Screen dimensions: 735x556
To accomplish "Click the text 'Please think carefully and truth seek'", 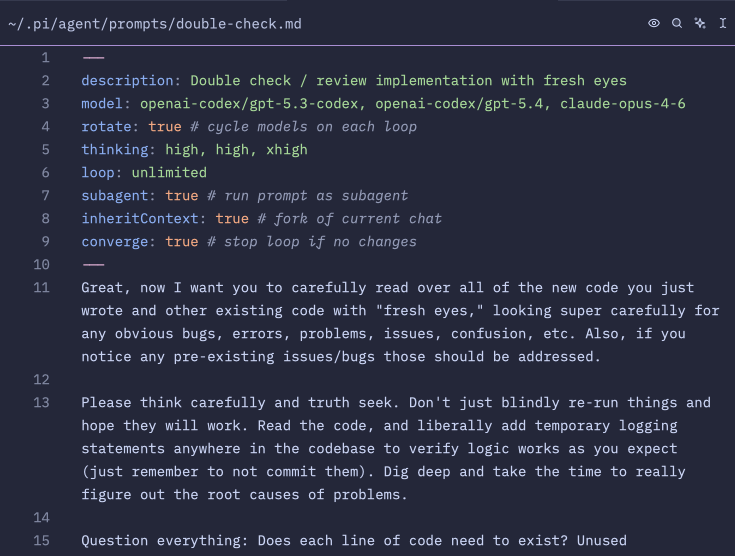I will click(237, 402).
